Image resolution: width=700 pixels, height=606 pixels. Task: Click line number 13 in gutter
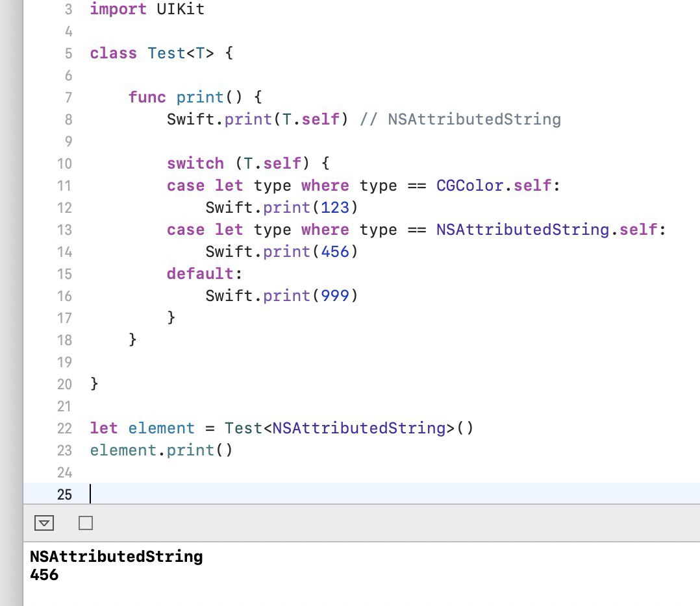click(x=64, y=230)
